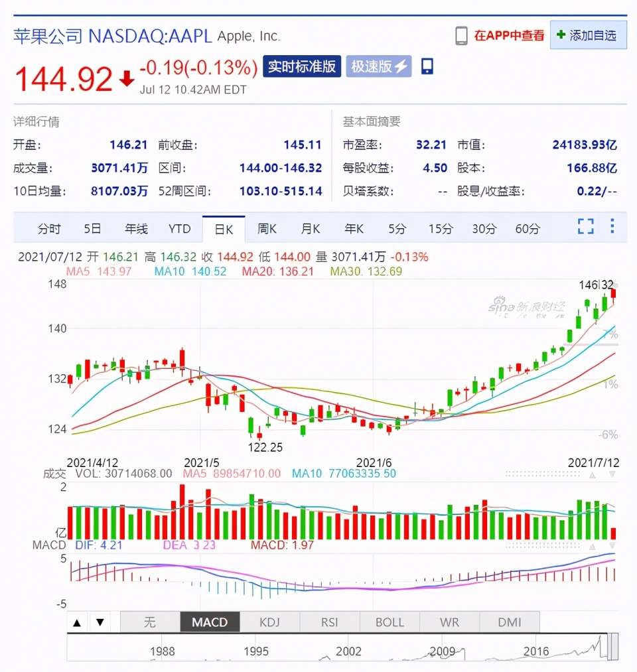Click the 2002 label on the timeline
Screen dimensions: 637x672
click(x=348, y=651)
